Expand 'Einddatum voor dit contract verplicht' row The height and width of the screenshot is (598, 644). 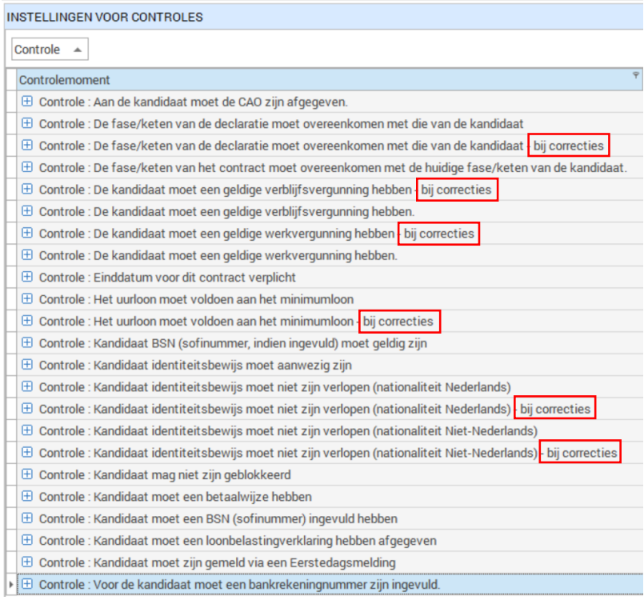27,277
